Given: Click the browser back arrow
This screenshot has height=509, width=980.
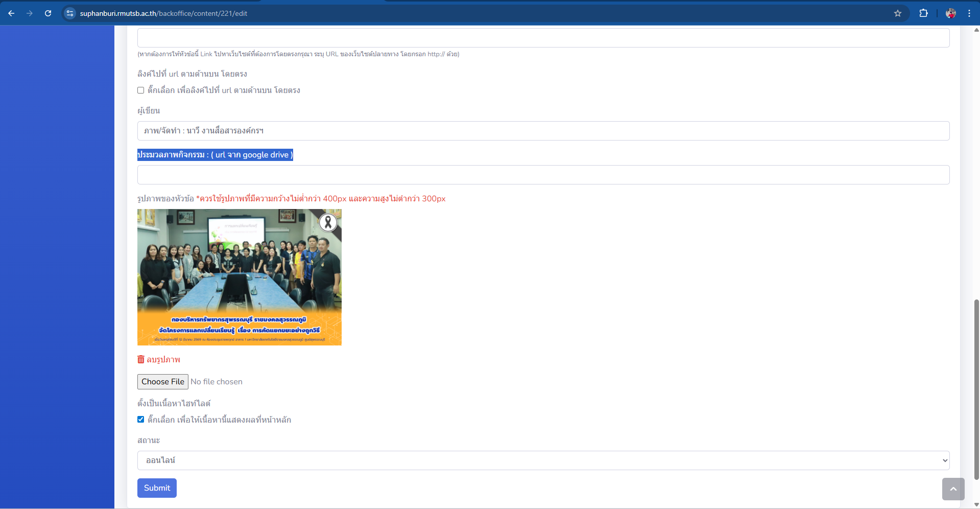Looking at the screenshot, I should point(11,13).
